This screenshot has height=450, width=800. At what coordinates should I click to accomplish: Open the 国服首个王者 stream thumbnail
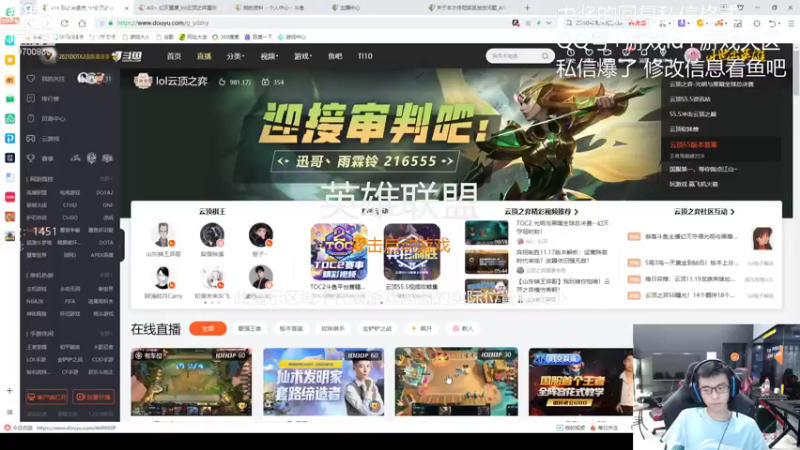[x=581, y=382]
